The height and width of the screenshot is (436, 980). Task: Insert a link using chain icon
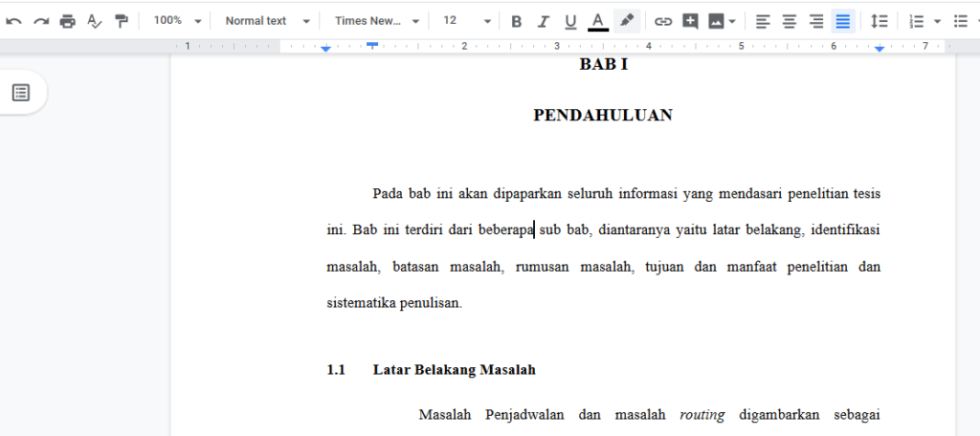point(662,21)
